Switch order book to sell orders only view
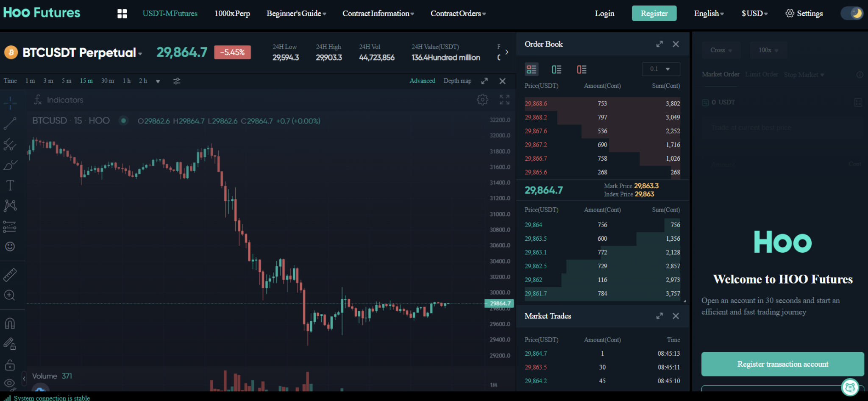 coord(581,69)
